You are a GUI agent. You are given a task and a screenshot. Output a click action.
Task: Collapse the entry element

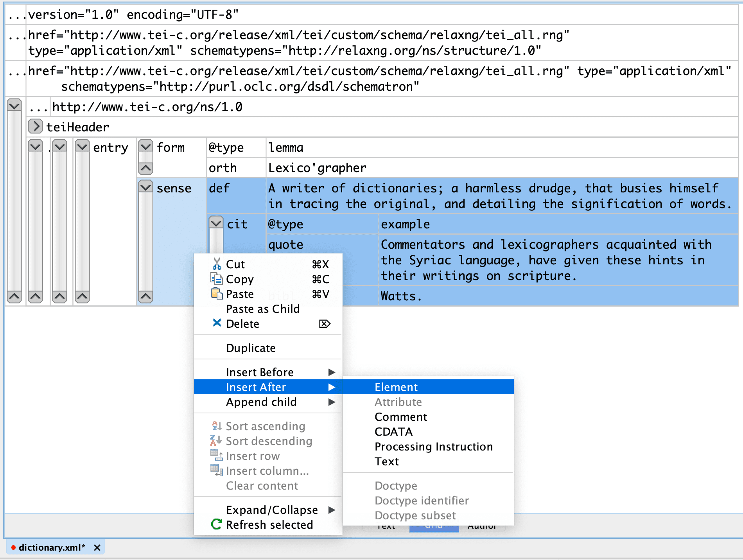[x=83, y=147]
